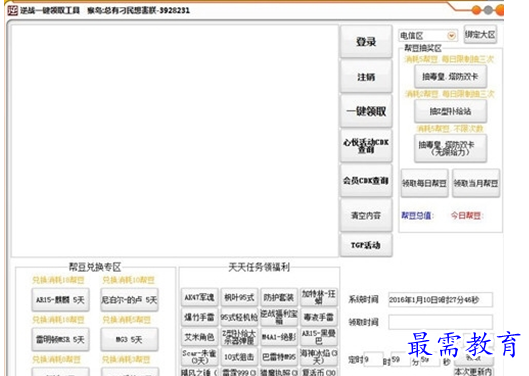Image resolution: width=529 pixels, height=376 pixels.
Task: Claim 巴雷特M95 reward
Action: click(279, 357)
